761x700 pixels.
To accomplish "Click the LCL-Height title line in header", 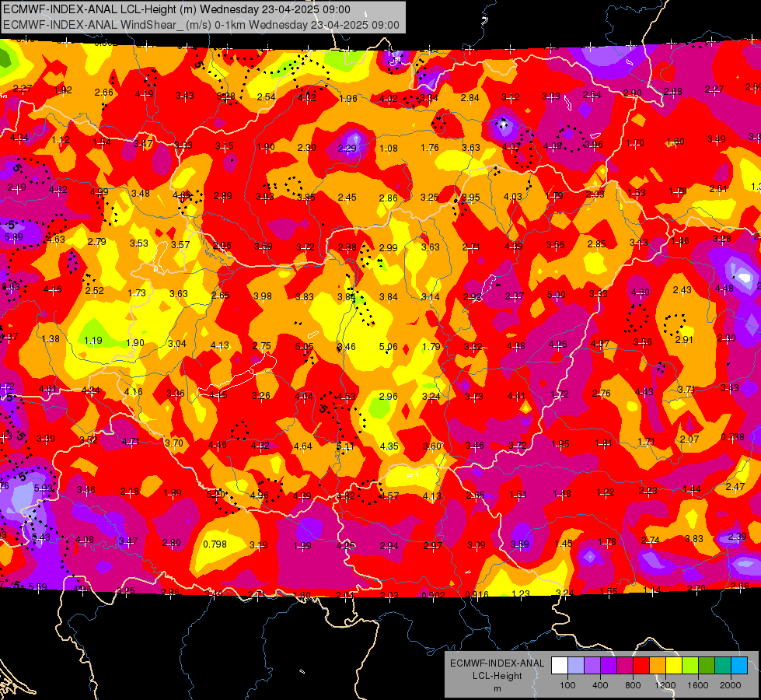I will click(x=176, y=9).
